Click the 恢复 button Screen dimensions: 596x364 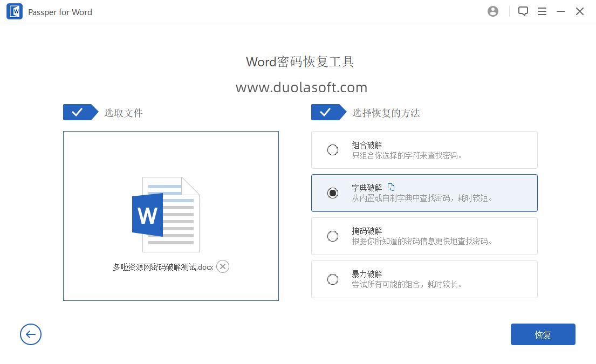pos(543,334)
